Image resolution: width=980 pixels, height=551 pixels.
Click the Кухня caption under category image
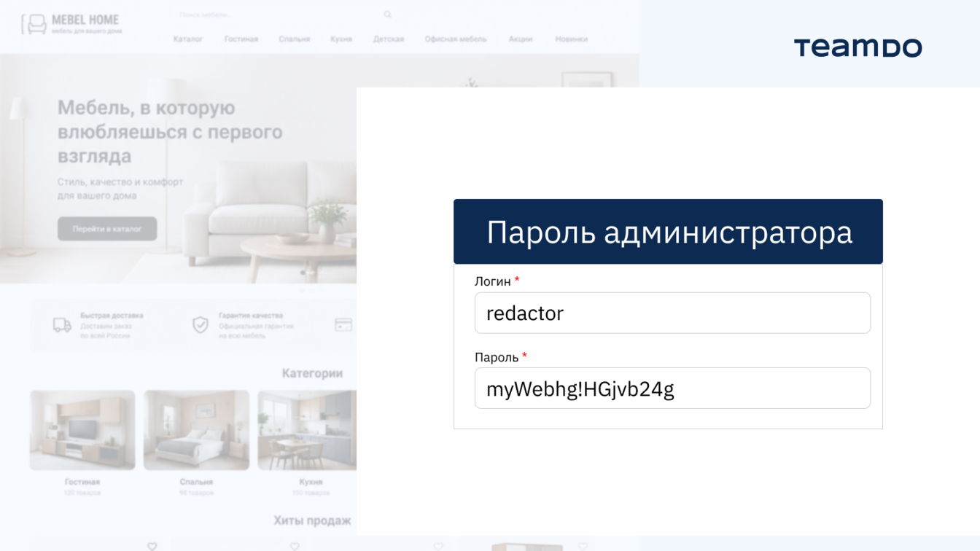click(x=311, y=482)
